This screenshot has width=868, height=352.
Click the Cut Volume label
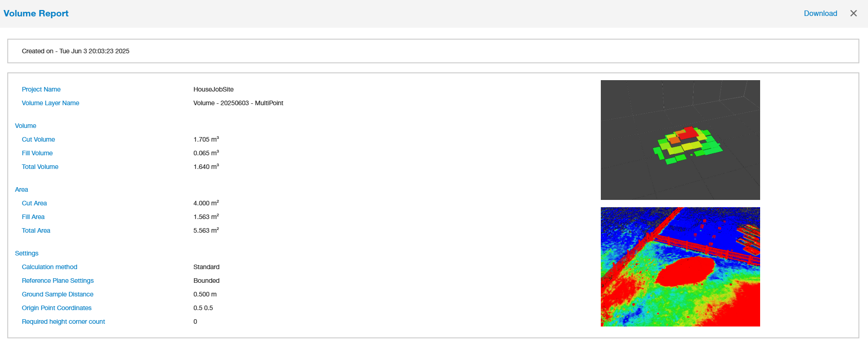[x=38, y=139]
